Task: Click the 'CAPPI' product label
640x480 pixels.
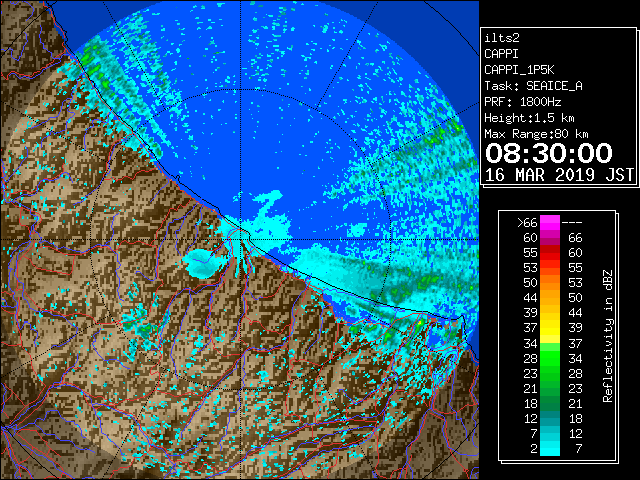Action: coord(501,54)
